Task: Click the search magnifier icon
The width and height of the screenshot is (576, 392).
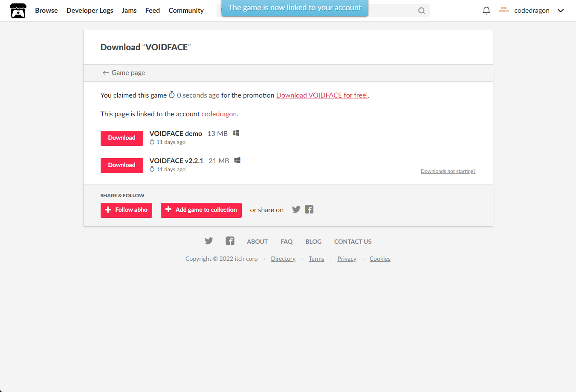Action: (422, 11)
